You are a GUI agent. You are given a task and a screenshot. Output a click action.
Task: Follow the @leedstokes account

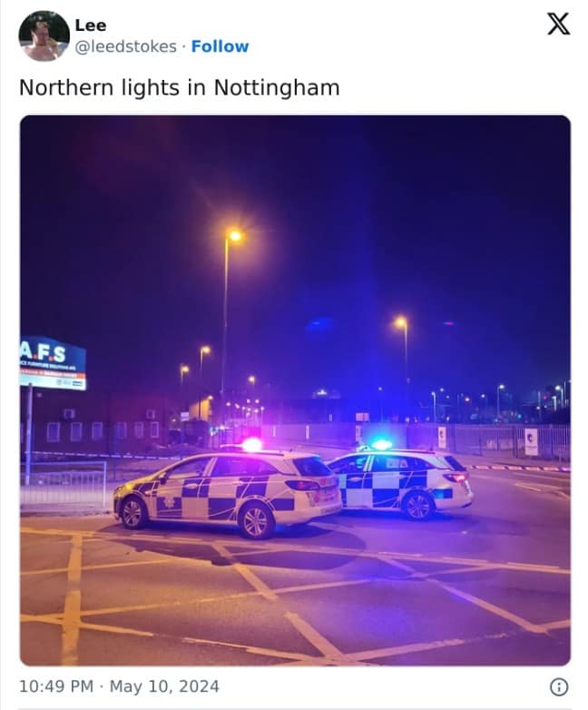(x=220, y=46)
